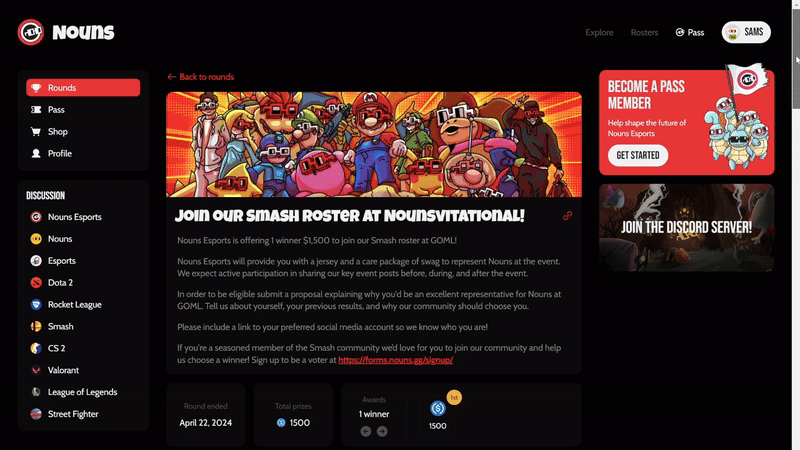
Task: Open the SAMS user account menu
Action: click(x=747, y=33)
